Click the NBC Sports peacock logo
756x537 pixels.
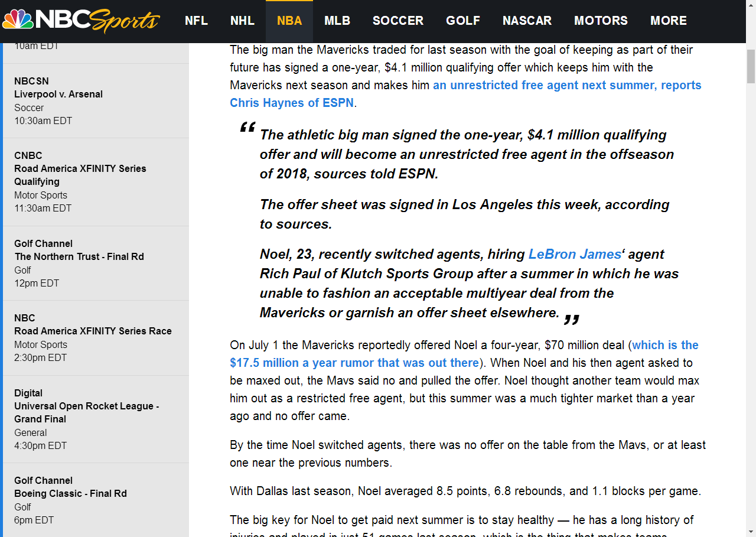coord(81,21)
